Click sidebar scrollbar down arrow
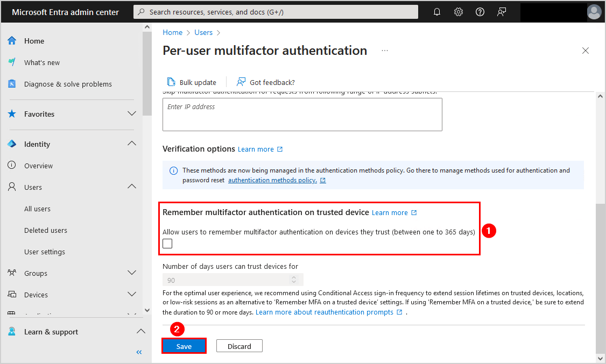Screen dimensions: 606x364 [147, 310]
